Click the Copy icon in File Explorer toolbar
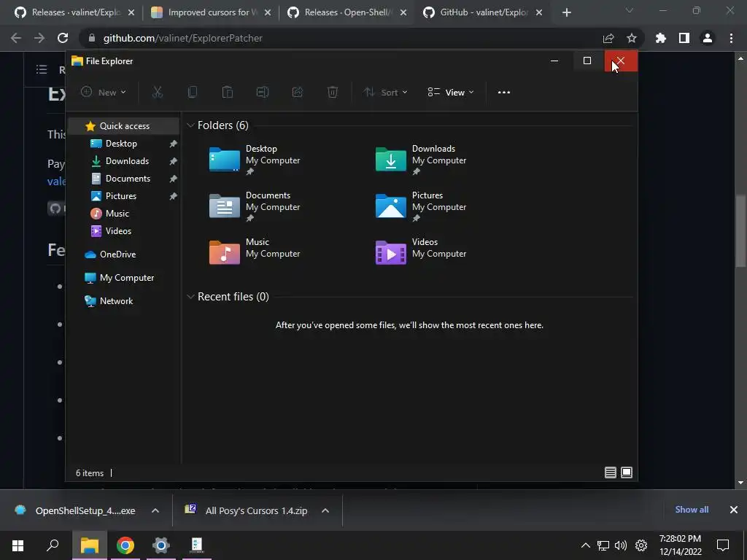The height and width of the screenshot is (560, 747). pos(193,92)
